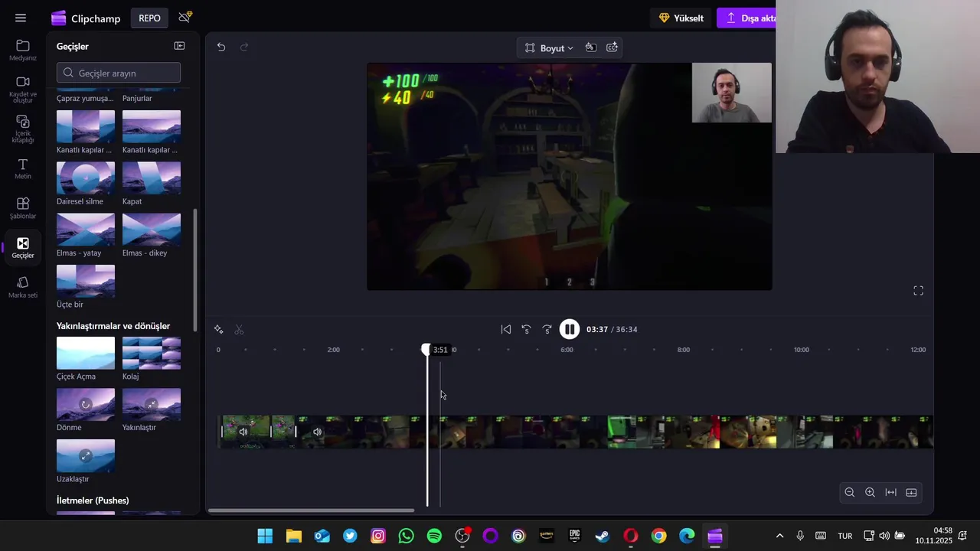Mute second clip's audio speaker icon

318,432
